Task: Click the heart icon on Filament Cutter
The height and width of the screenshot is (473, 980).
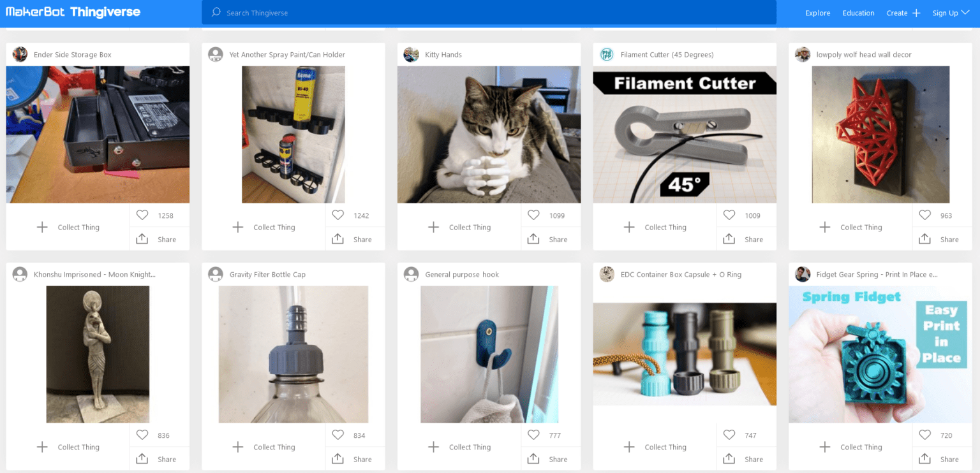Action: tap(729, 215)
